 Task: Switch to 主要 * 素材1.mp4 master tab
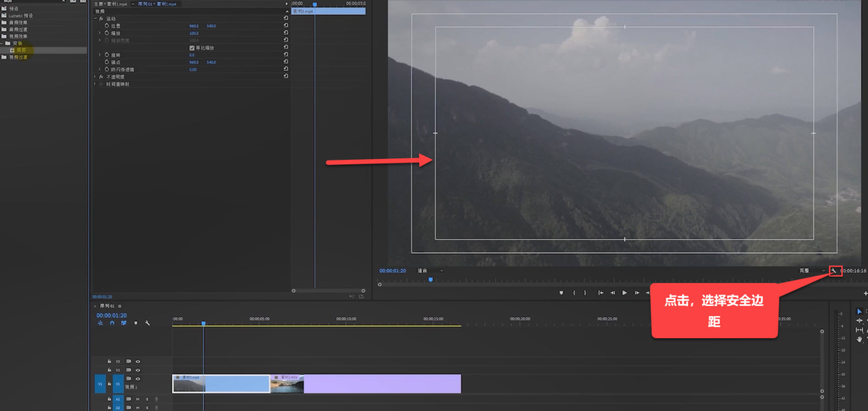pos(110,4)
